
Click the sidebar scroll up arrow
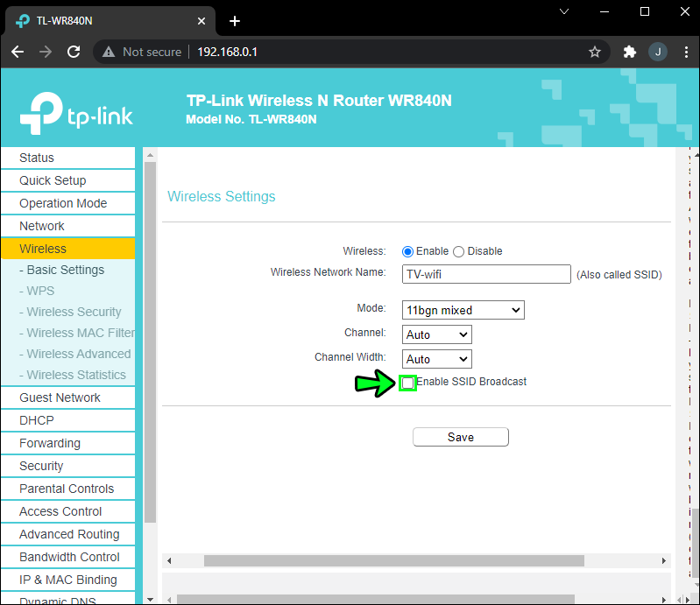150,155
